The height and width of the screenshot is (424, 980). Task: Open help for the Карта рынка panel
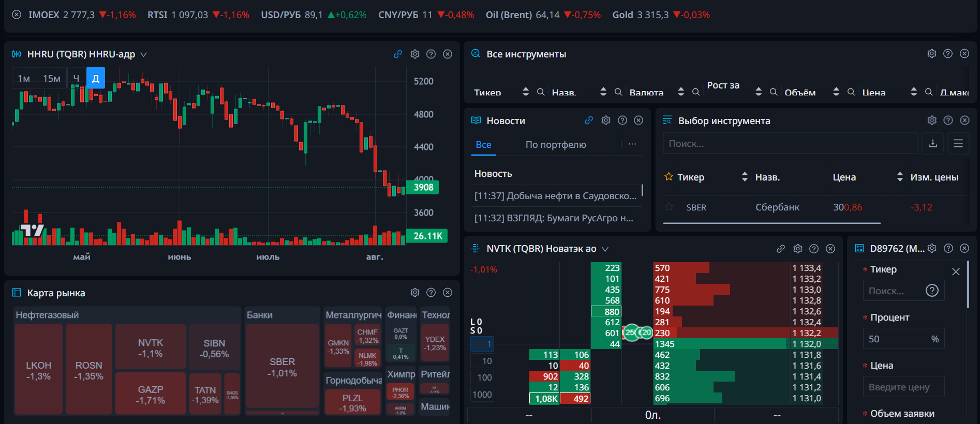pyautogui.click(x=431, y=293)
